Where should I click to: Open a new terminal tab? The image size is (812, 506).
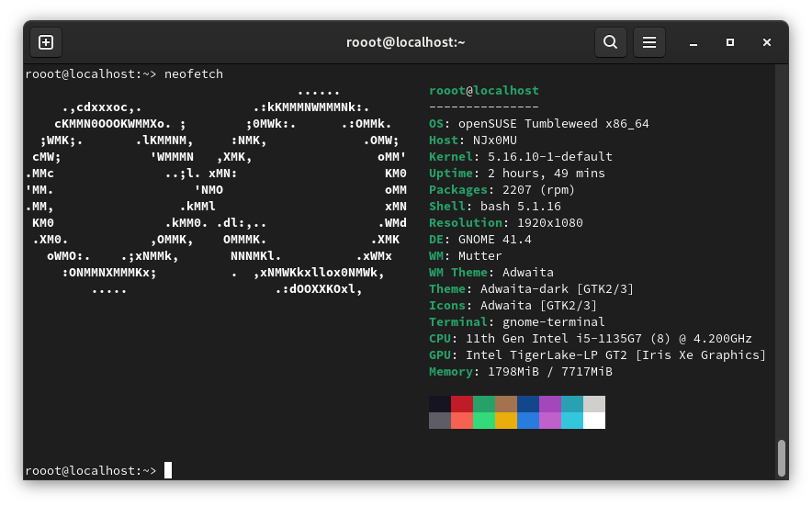tap(46, 42)
